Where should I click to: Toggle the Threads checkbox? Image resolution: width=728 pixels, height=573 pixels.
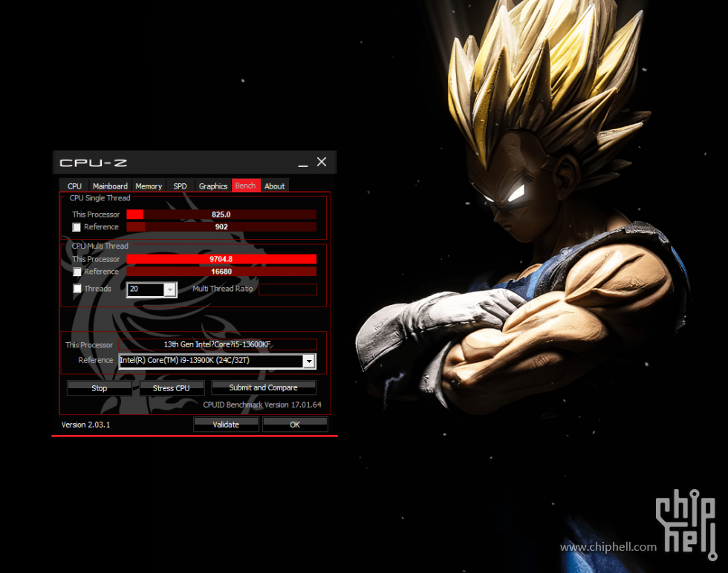pos(77,289)
